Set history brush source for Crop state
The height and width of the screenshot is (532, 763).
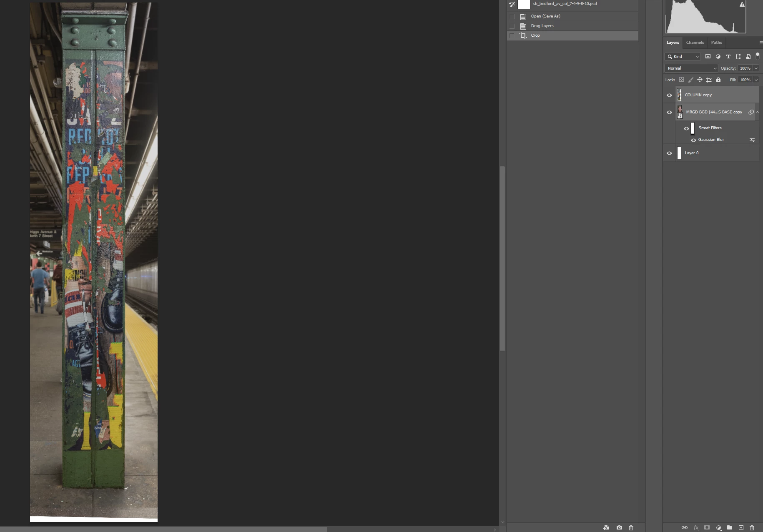[x=512, y=35]
